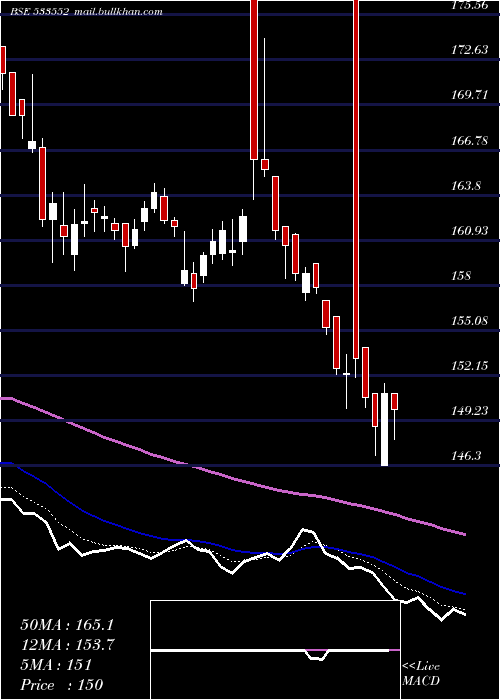
Task: Select the Price : 150 legend entry
Action: coord(62,685)
